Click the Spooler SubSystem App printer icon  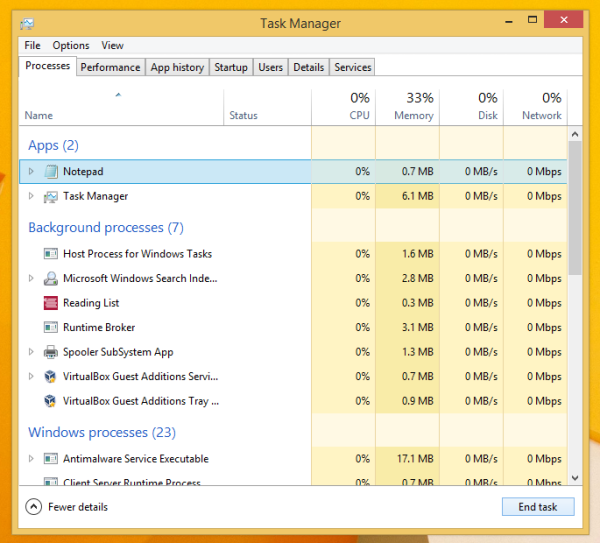[x=51, y=352]
